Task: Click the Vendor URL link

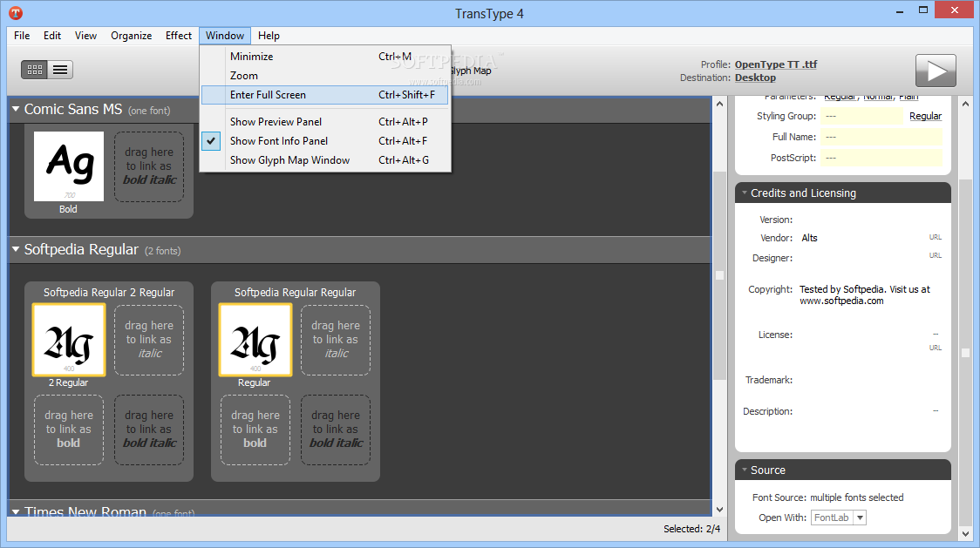Action: [x=935, y=238]
